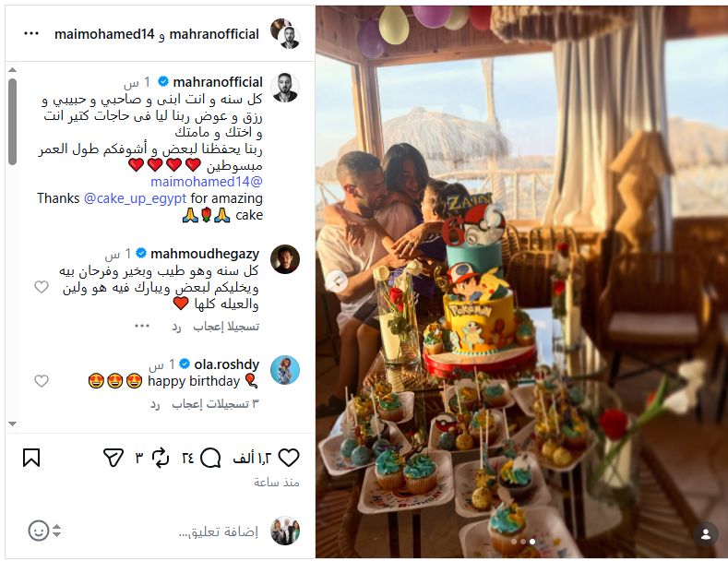Open comments via the speech bubble icon
Screen dimensions: 728x561
pos(210,458)
